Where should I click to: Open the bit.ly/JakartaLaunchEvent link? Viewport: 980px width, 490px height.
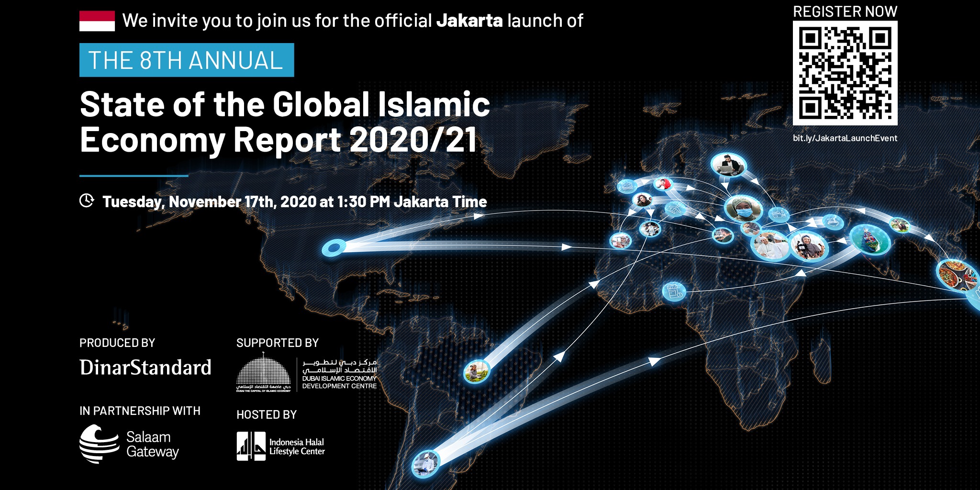tap(845, 138)
